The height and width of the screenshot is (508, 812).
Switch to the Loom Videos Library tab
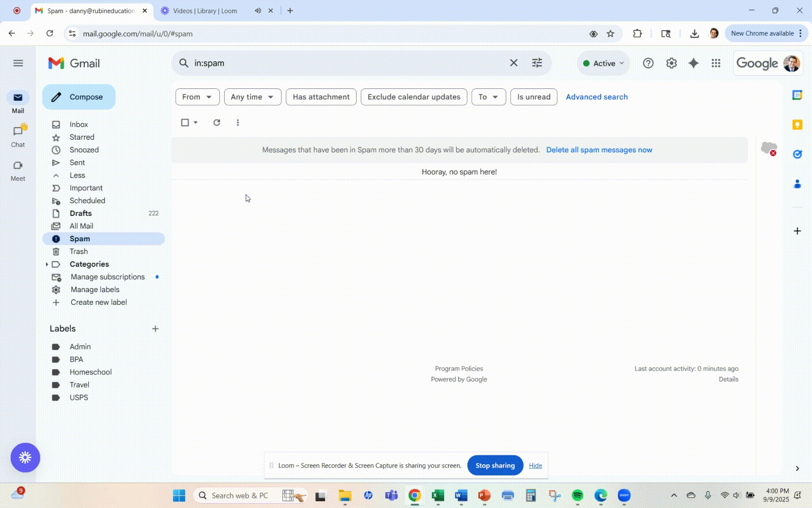click(205, 11)
